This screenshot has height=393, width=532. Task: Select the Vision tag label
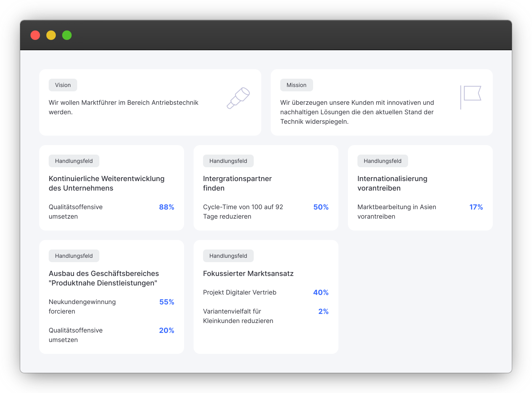point(63,85)
